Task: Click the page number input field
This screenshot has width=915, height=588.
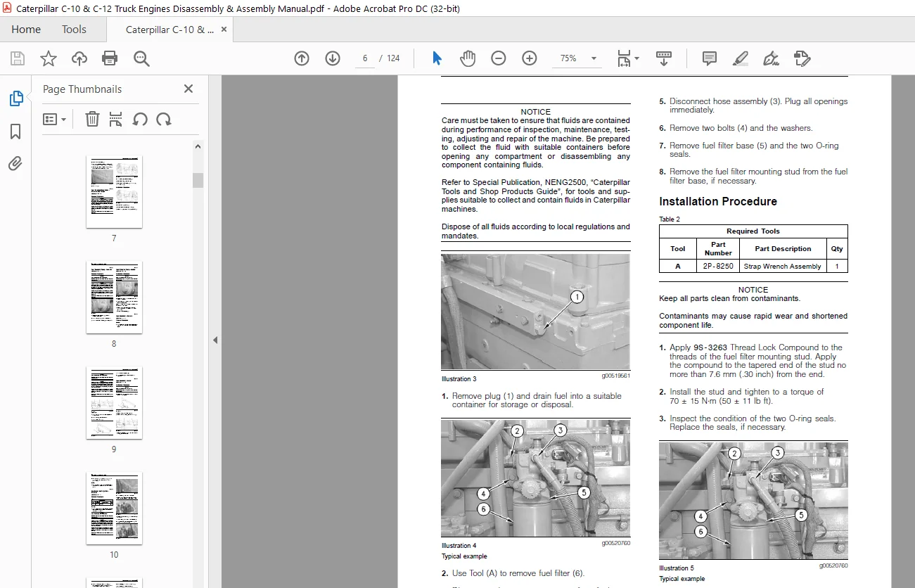Action: click(x=364, y=58)
